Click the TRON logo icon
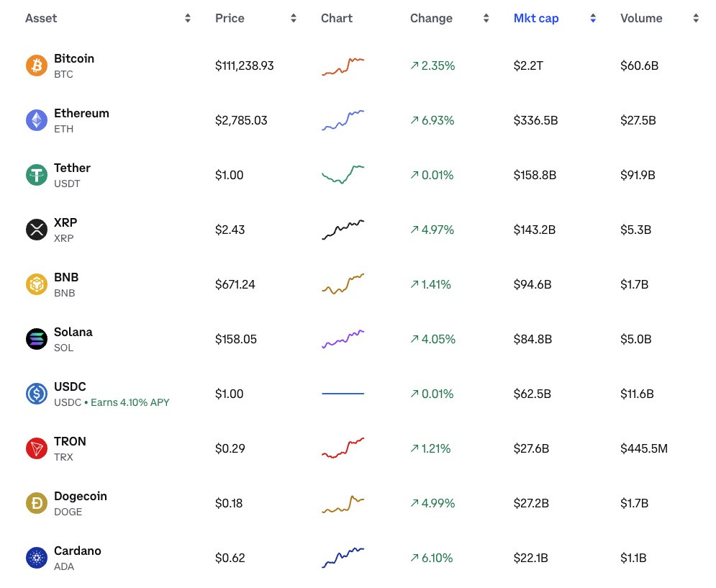Viewport: 716px width, 588px height. (37, 448)
